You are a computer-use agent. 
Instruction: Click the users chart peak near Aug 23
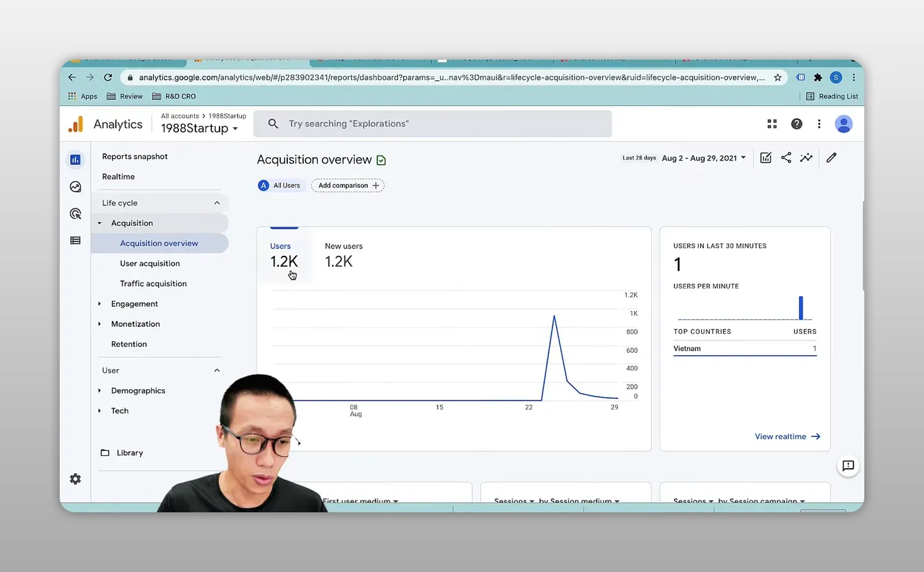click(x=554, y=316)
